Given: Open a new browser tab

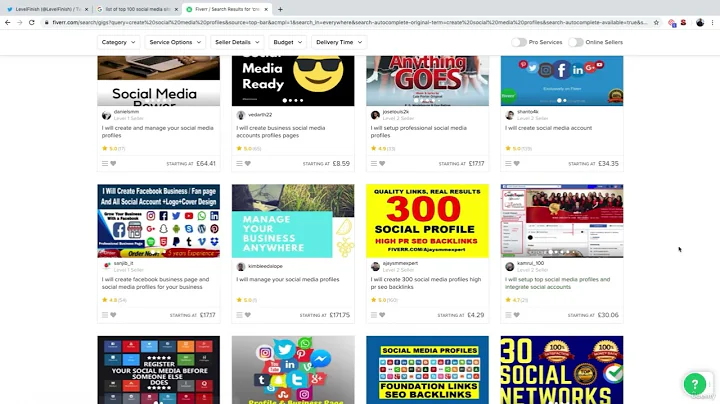Looking at the screenshot, I should pos(280,9).
